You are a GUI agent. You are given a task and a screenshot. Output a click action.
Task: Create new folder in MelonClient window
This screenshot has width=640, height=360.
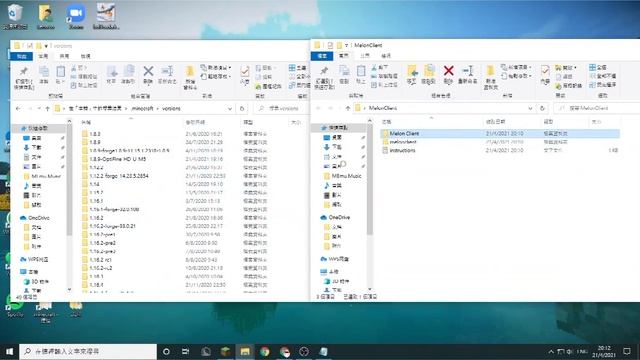pyautogui.click(x=491, y=78)
